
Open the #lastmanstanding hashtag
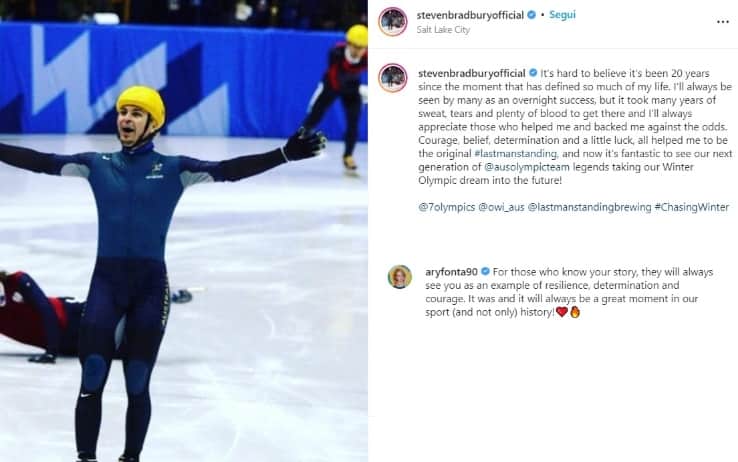click(516, 154)
